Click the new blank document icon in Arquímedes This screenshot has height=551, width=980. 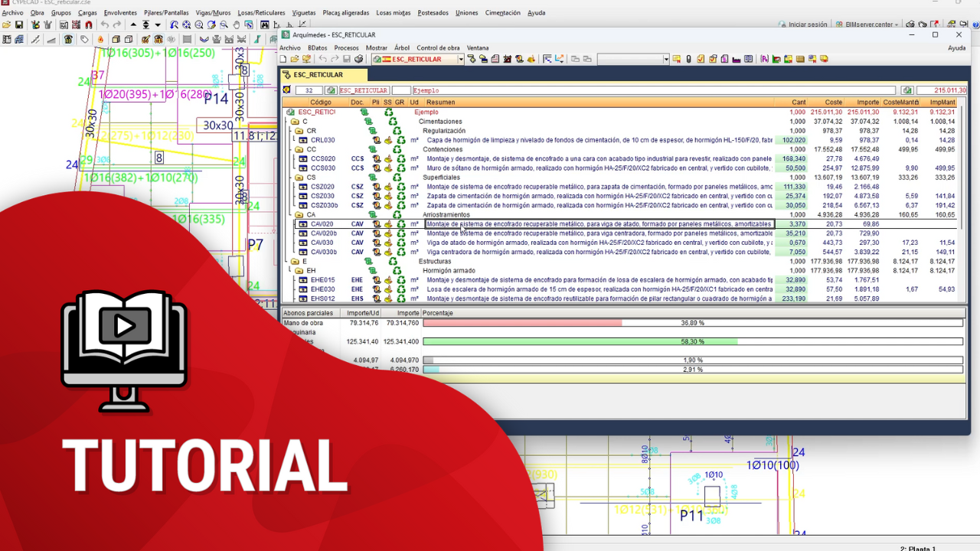tap(283, 59)
